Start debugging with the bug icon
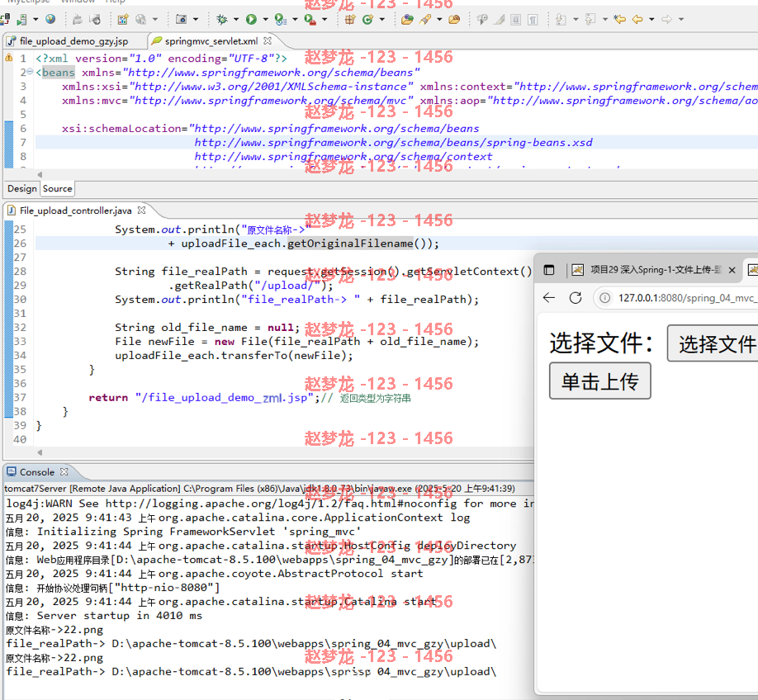Screen dimensions: 758x700 222,19
